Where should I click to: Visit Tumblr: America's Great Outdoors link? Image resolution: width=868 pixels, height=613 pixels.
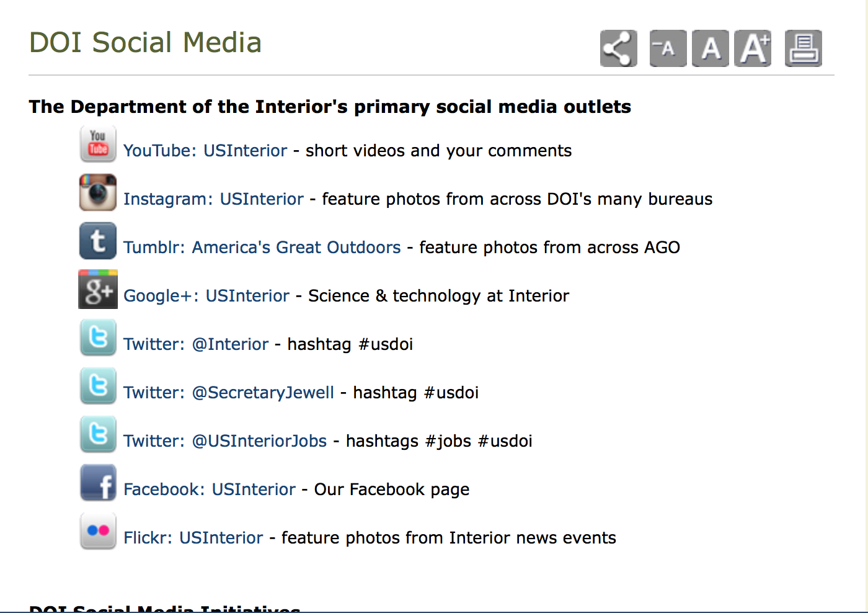pyautogui.click(x=262, y=248)
